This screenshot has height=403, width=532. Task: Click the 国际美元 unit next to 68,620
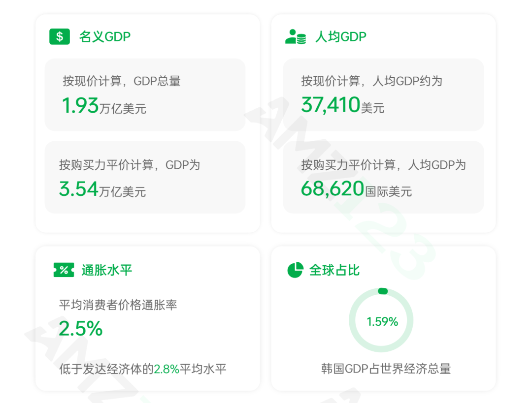pos(389,191)
